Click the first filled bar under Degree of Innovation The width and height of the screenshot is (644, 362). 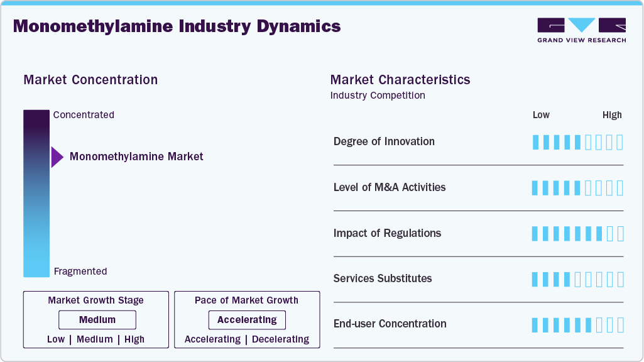[535, 142]
